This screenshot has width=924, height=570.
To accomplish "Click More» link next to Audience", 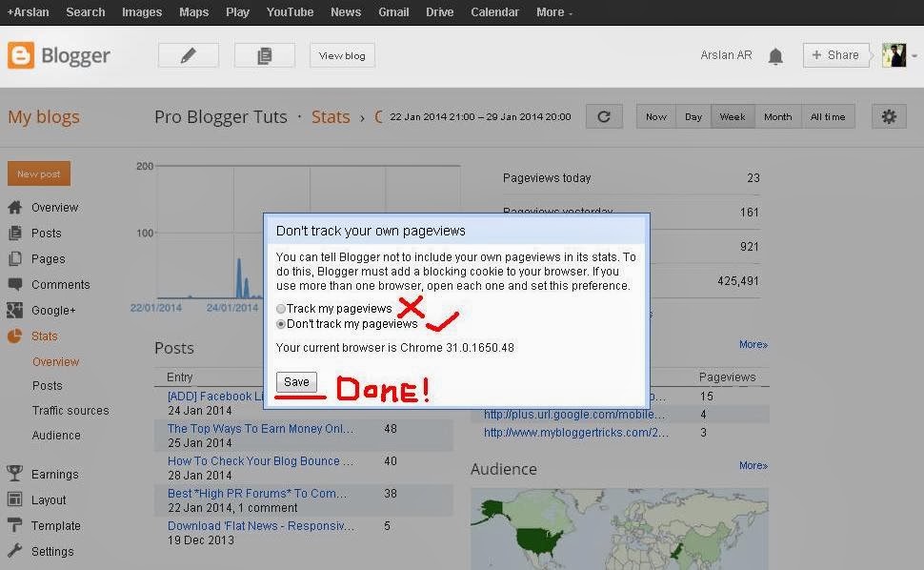I will [x=753, y=466].
